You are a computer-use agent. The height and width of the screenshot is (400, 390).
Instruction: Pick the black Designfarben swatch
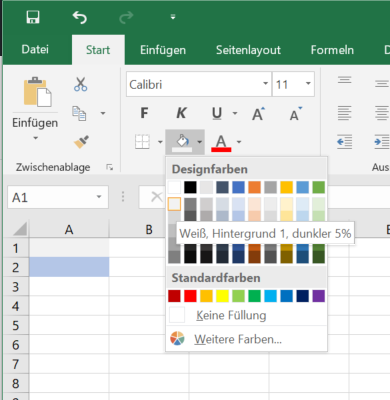190,187
